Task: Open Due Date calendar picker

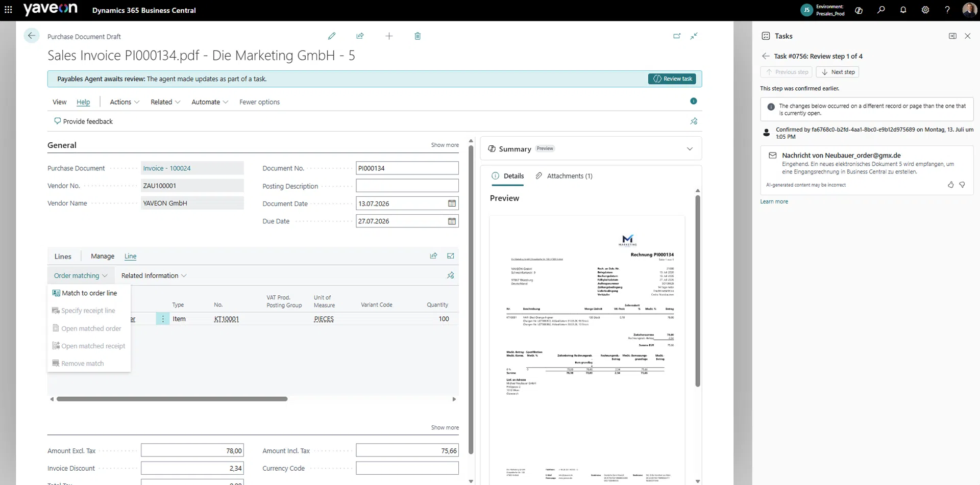Action: [x=452, y=221]
